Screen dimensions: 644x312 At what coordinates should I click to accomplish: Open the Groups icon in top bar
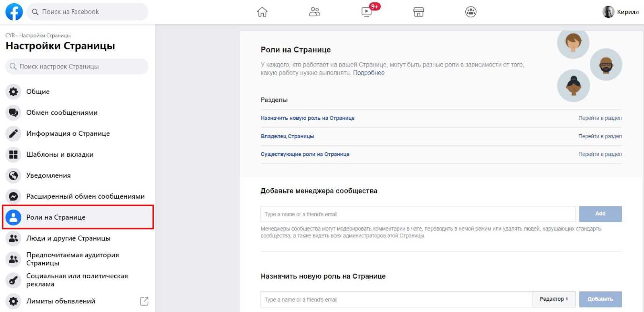tap(471, 12)
